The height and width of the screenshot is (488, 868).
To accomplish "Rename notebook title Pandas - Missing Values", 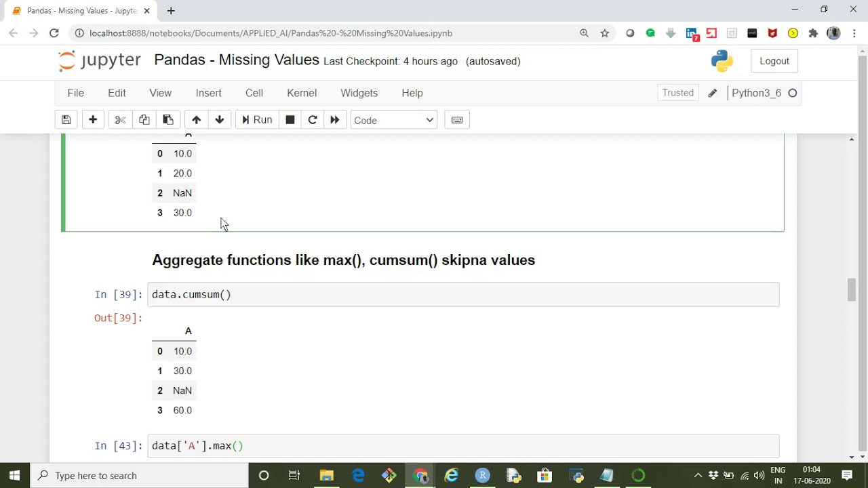I will click(x=237, y=60).
